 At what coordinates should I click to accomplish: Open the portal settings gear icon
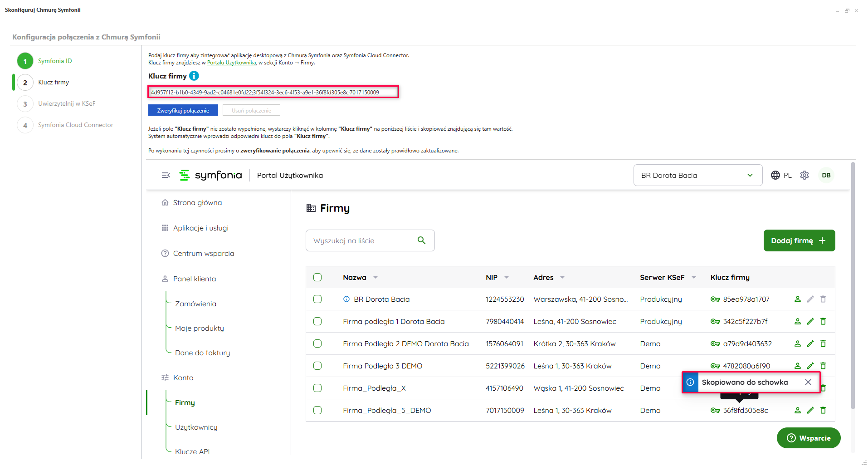coord(804,175)
